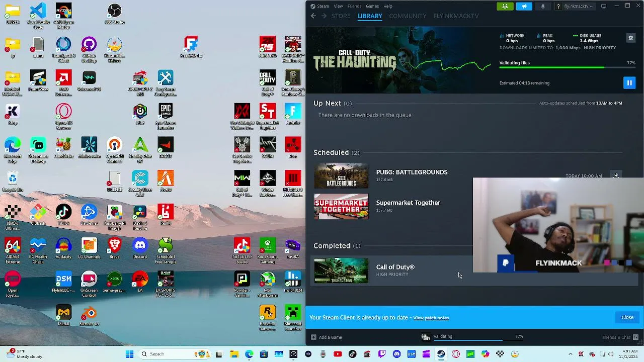Go forward with Steam's right arrow
Image resolution: width=644 pixels, height=362 pixels.
[x=324, y=16]
